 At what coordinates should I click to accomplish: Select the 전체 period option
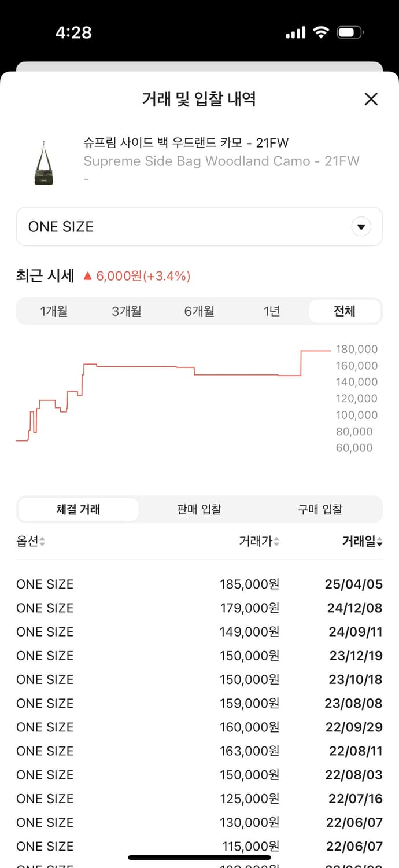(x=345, y=311)
